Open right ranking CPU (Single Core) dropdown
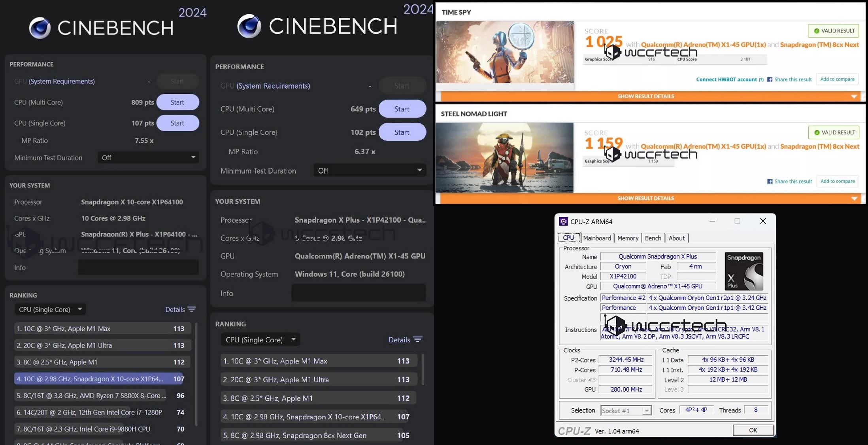Viewport: 868px width, 445px height. 260,339
